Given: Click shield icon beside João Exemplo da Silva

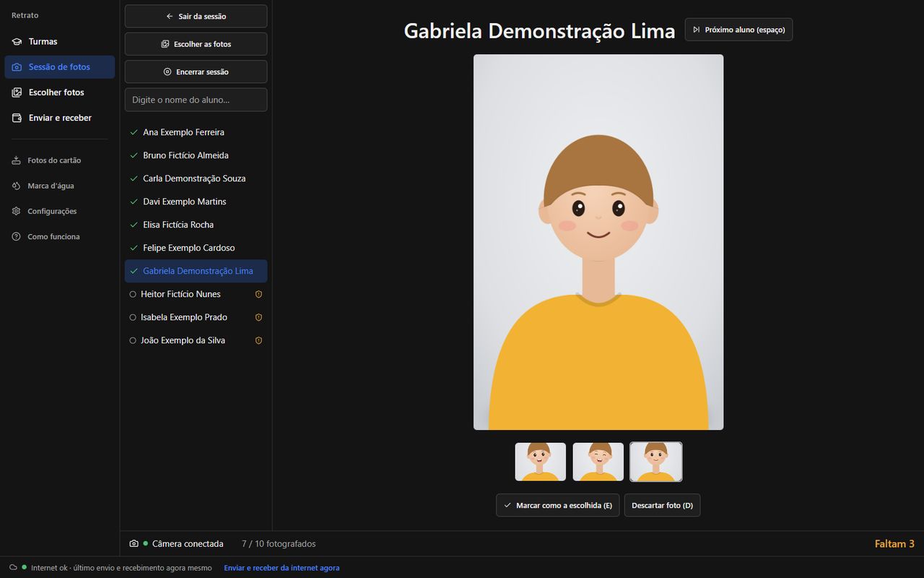Looking at the screenshot, I should pos(258,340).
